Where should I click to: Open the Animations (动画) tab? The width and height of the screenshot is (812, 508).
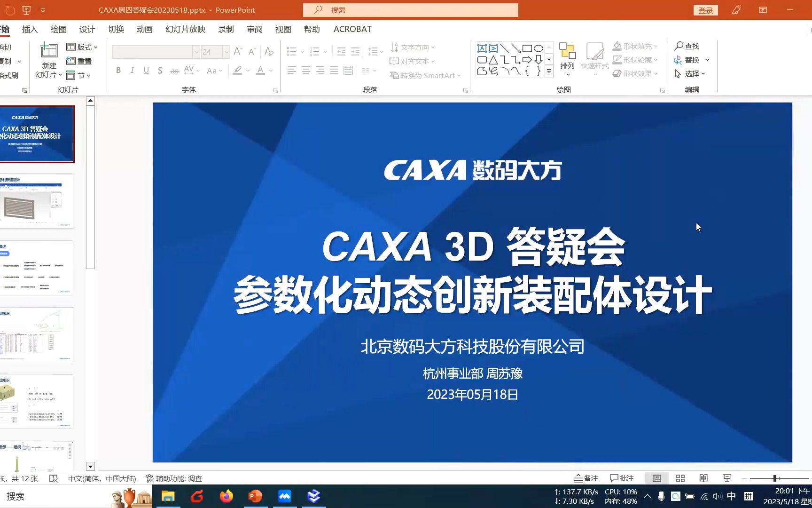click(145, 29)
